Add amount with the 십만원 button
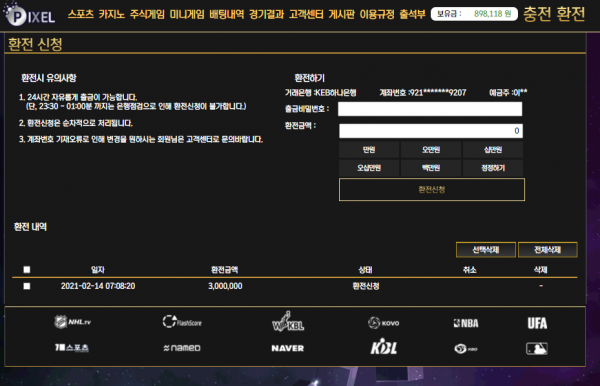 pos(493,150)
